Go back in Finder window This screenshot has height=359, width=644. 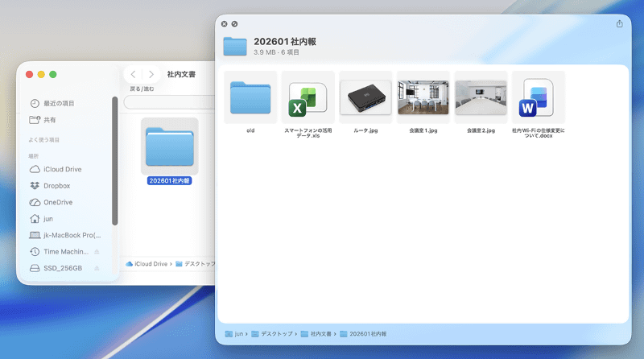(133, 74)
